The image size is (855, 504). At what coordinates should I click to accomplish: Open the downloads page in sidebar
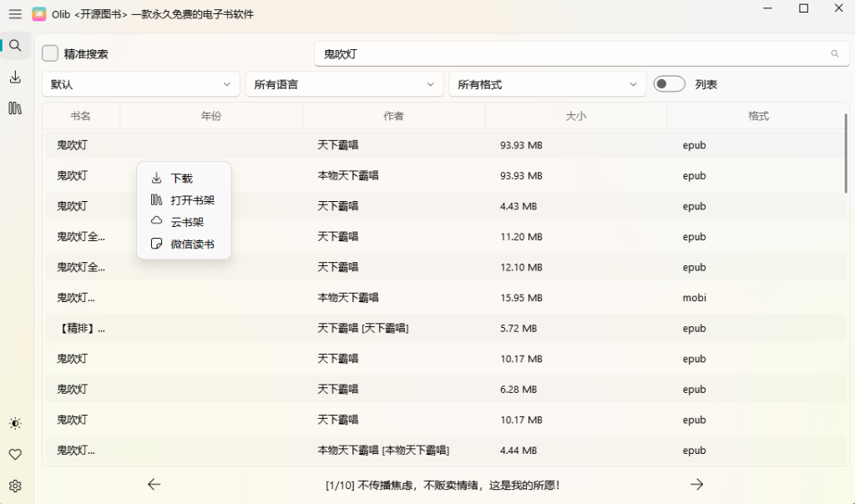tap(15, 78)
